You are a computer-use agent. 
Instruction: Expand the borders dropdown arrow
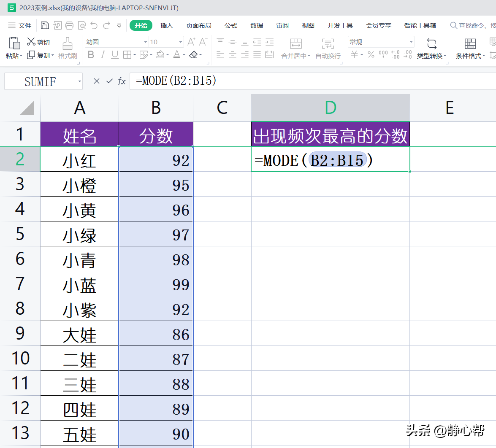coord(135,55)
